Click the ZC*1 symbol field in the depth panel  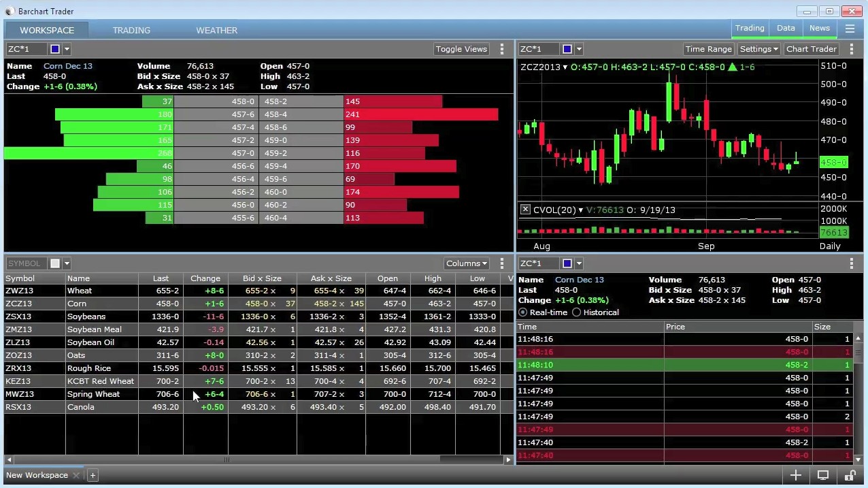(x=27, y=49)
